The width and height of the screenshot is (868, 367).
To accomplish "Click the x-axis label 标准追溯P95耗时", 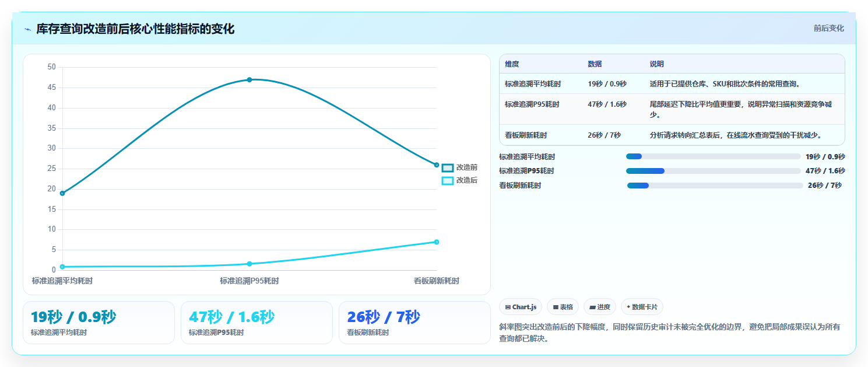I will pos(249,281).
